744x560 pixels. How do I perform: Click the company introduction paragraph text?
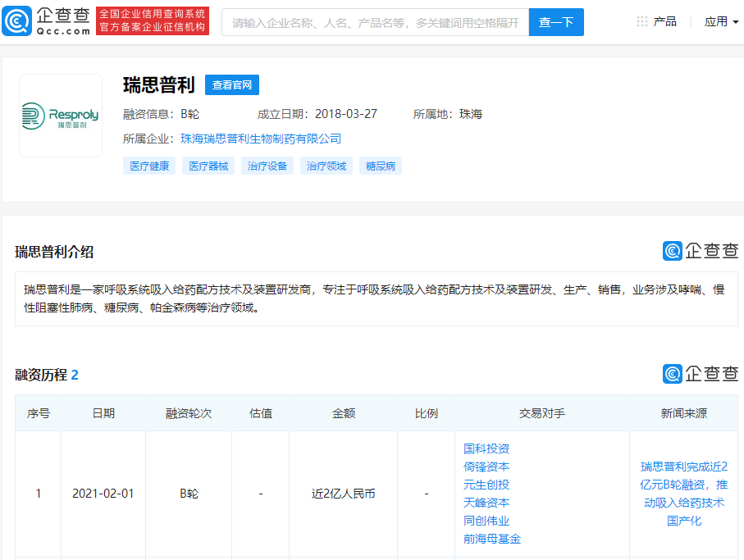coord(374,298)
